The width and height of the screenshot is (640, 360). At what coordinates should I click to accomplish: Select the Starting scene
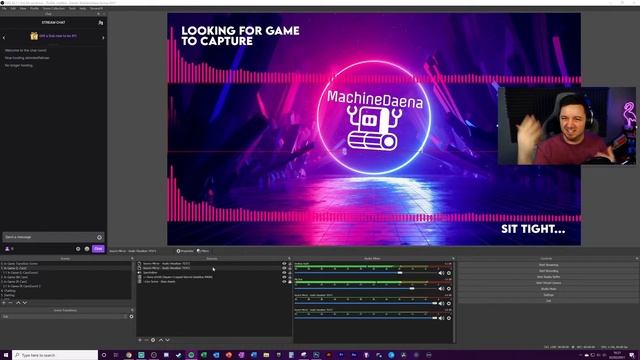[66, 295]
